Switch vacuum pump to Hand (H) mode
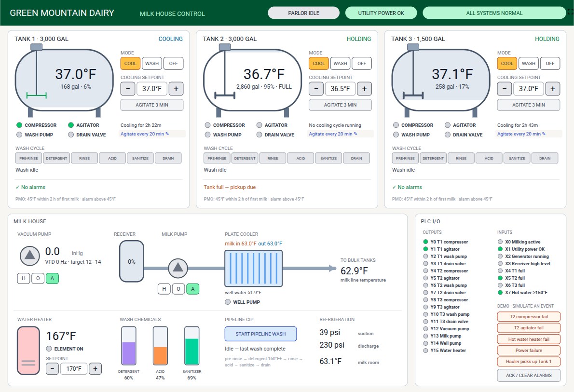574x392 pixels. [x=24, y=278]
